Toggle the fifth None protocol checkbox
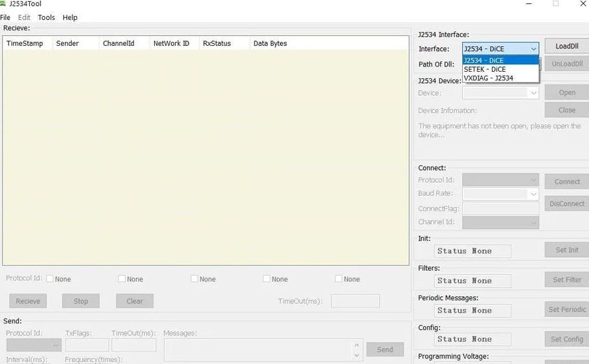Screen dimensions: 589x364 click(x=339, y=279)
